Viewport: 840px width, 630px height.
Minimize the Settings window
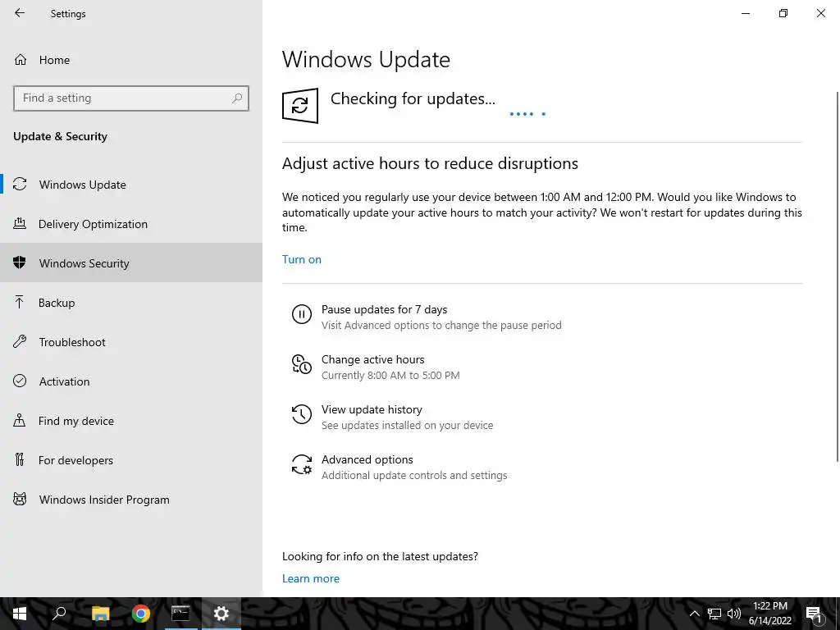[745, 13]
